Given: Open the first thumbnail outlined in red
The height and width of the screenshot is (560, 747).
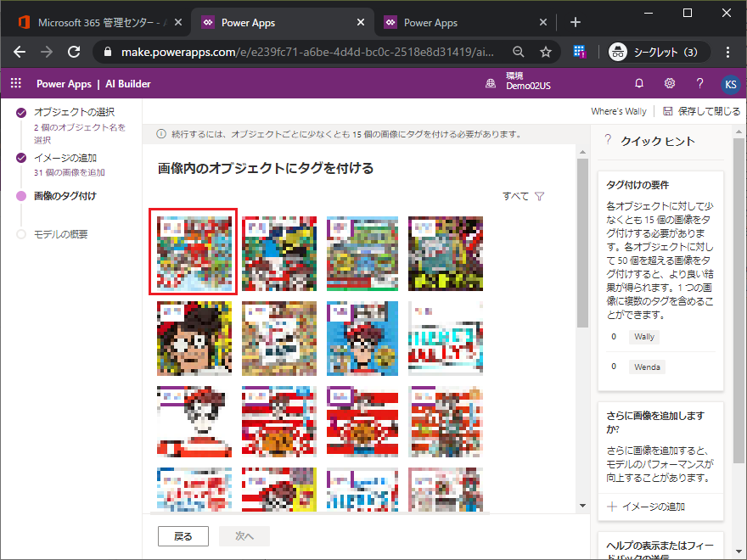Looking at the screenshot, I should coord(194,252).
